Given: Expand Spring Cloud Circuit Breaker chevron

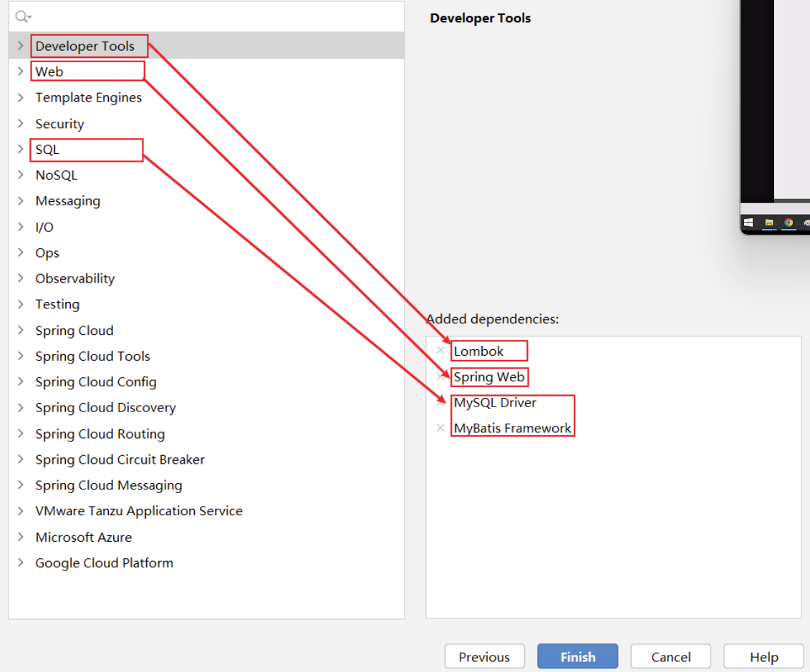Looking at the screenshot, I should pos(21,459).
